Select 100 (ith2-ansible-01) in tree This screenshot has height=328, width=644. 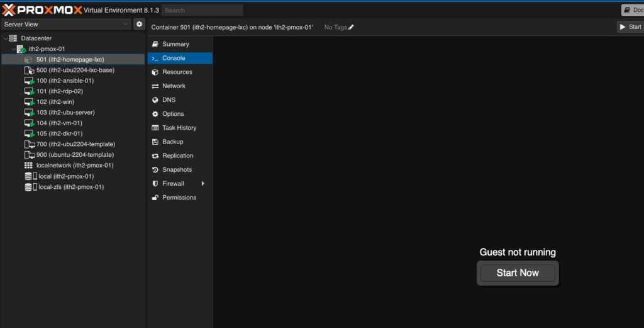73,81
